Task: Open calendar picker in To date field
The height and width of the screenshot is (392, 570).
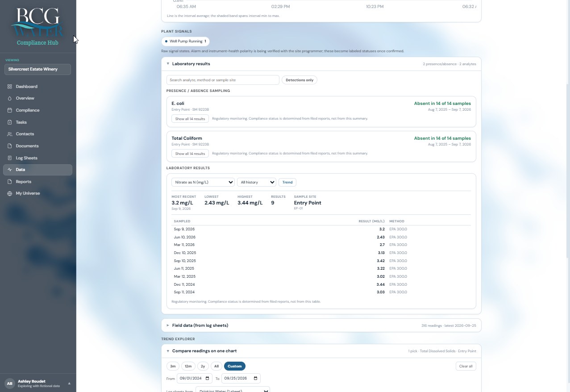Action: (x=255, y=379)
